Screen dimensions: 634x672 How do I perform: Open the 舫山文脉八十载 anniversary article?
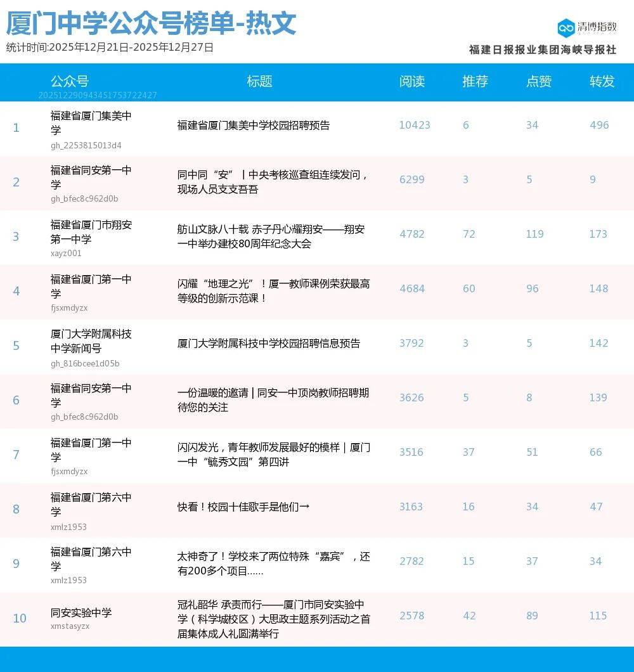pyautogui.click(x=271, y=236)
